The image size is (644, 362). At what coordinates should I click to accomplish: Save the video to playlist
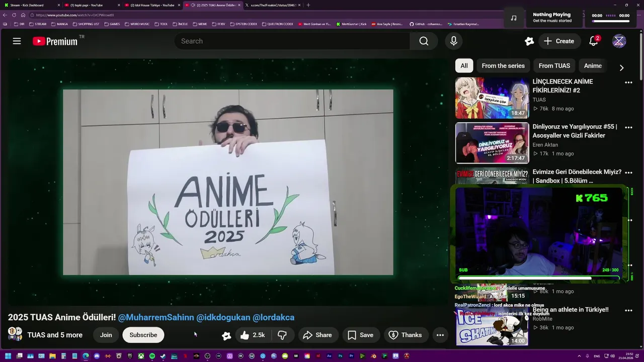(x=361, y=335)
